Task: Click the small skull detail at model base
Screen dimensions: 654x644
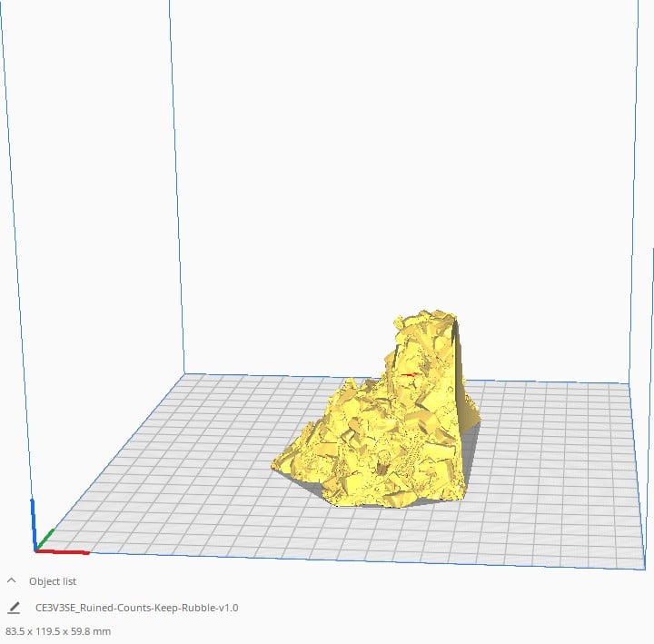Action: (384, 459)
